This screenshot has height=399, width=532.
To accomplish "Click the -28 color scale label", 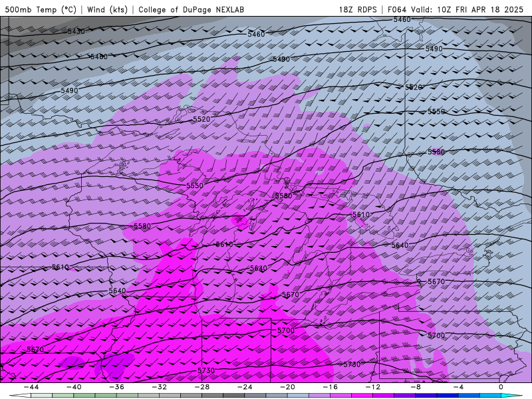I will 202,387.
